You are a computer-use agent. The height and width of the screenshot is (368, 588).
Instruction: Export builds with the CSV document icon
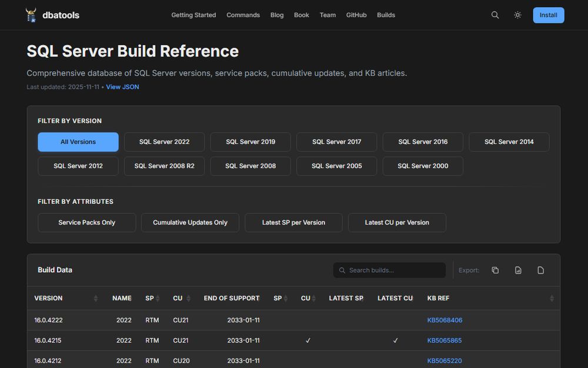pyautogui.click(x=517, y=270)
